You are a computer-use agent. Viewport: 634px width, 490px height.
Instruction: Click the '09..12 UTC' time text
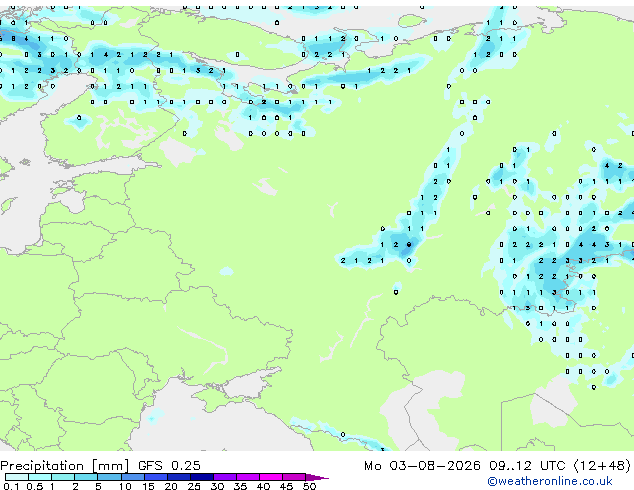click(527, 466)
